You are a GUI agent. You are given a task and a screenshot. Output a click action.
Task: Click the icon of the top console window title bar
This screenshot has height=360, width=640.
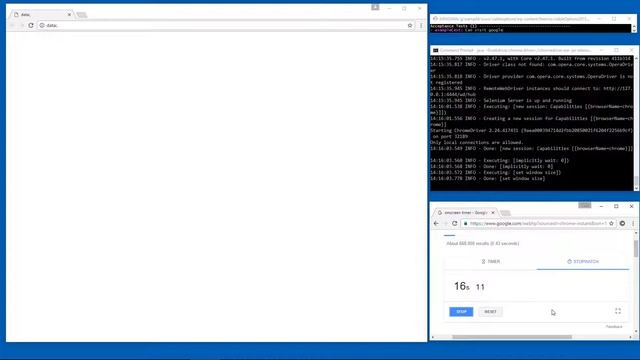pos(435,19)
